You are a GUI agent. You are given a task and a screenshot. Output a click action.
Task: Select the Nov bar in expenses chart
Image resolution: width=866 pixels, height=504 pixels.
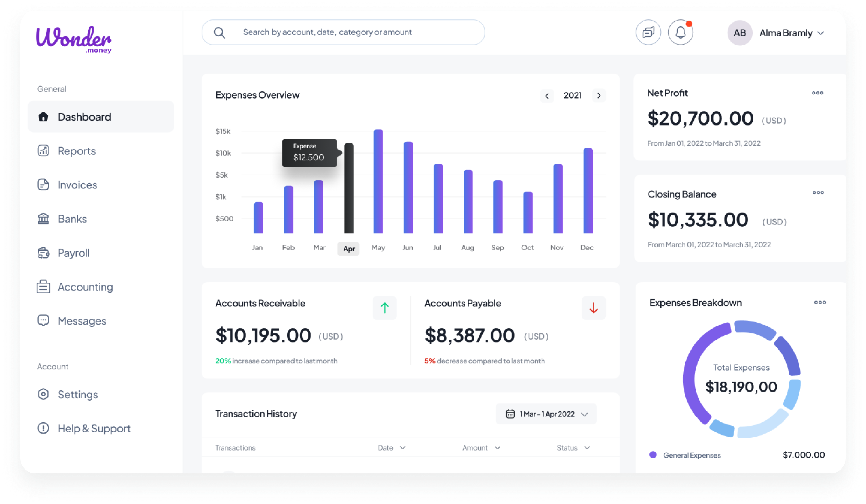coord(557,199)
